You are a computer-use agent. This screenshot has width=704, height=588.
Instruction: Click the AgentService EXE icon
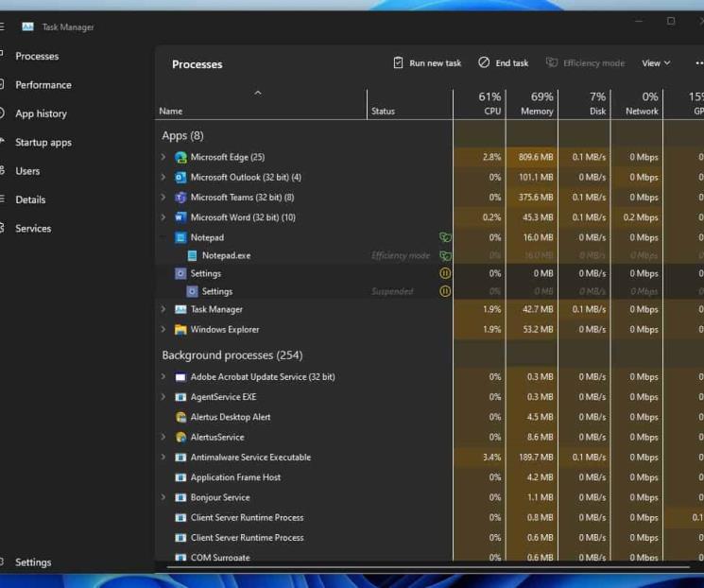point(180,397)
